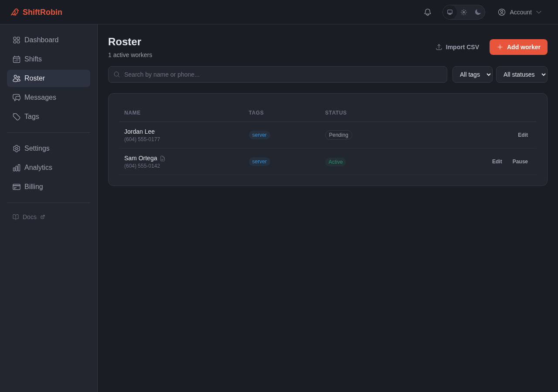
Task: Open Messages from the sidebar
Action: click(48, 98)
